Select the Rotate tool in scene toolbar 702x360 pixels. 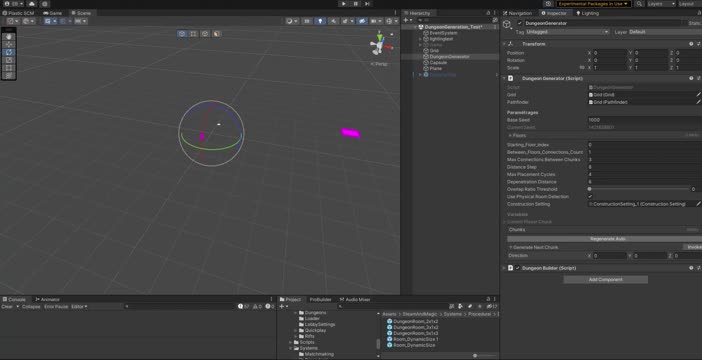[9, 52]
